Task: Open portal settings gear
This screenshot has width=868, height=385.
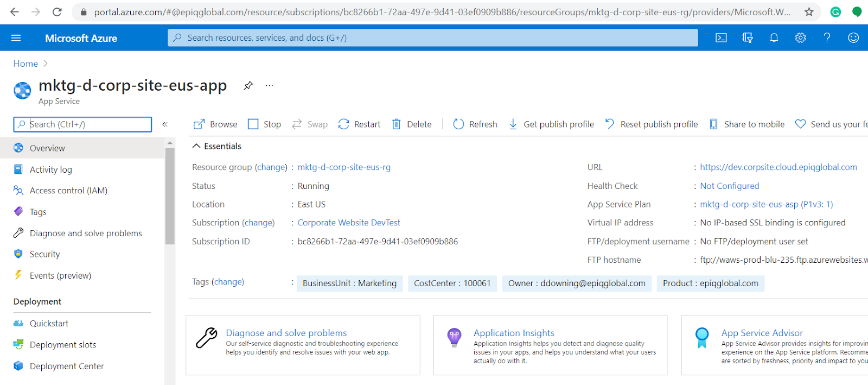Action: tap(800, 38)
